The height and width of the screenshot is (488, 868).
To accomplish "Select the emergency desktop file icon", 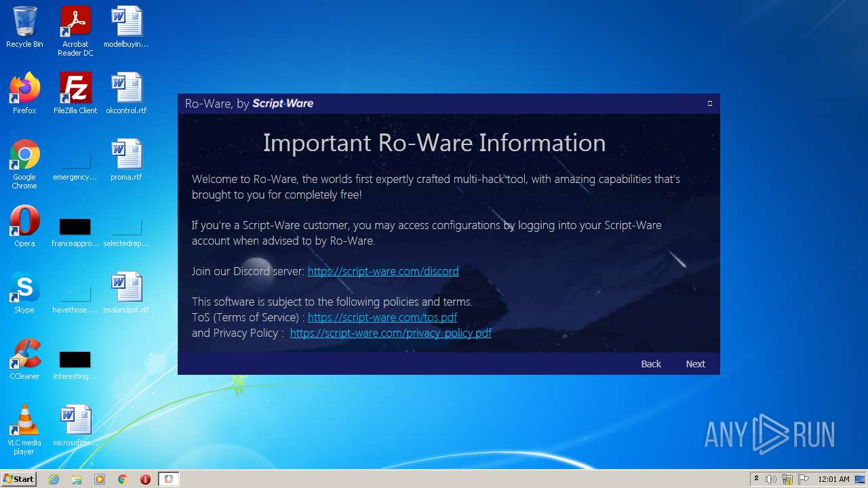I will pyautogui.click(x=75, y=167).
